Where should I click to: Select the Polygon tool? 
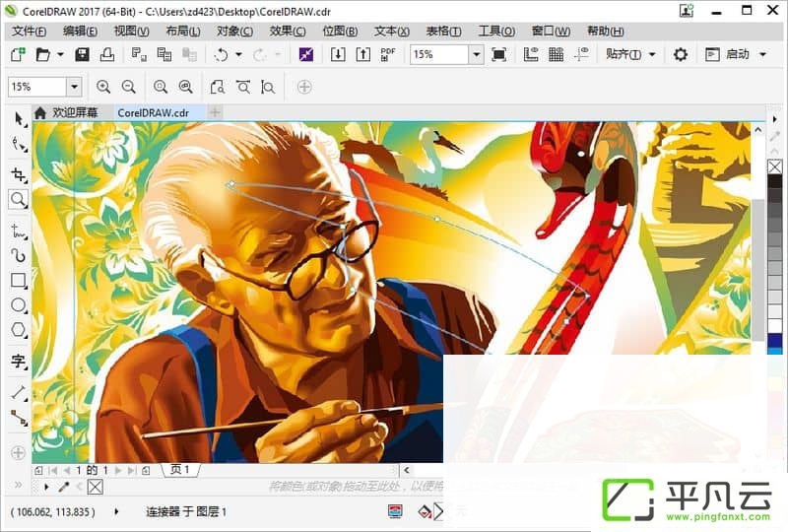point(19,330)
